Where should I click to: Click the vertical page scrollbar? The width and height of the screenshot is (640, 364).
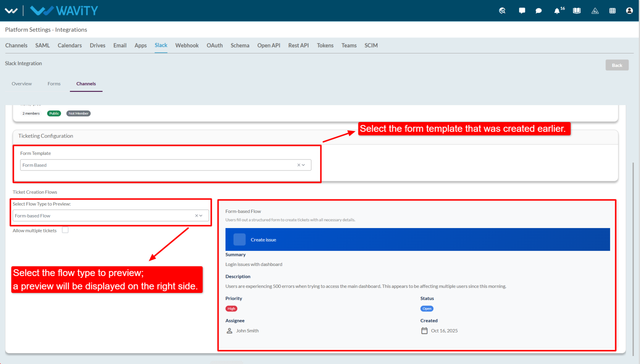[x=633, y=252]
